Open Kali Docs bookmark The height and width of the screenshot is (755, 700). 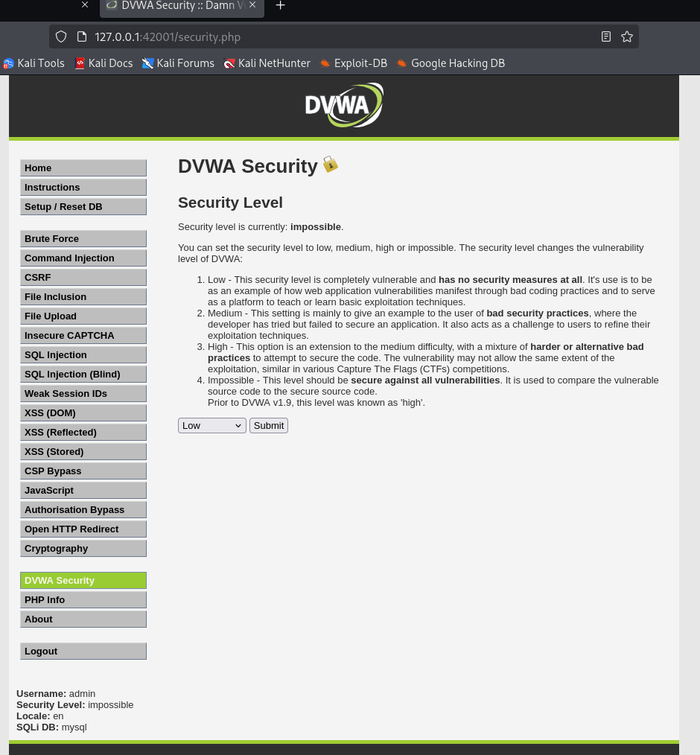pyautogui.click(x=104, y=63)
